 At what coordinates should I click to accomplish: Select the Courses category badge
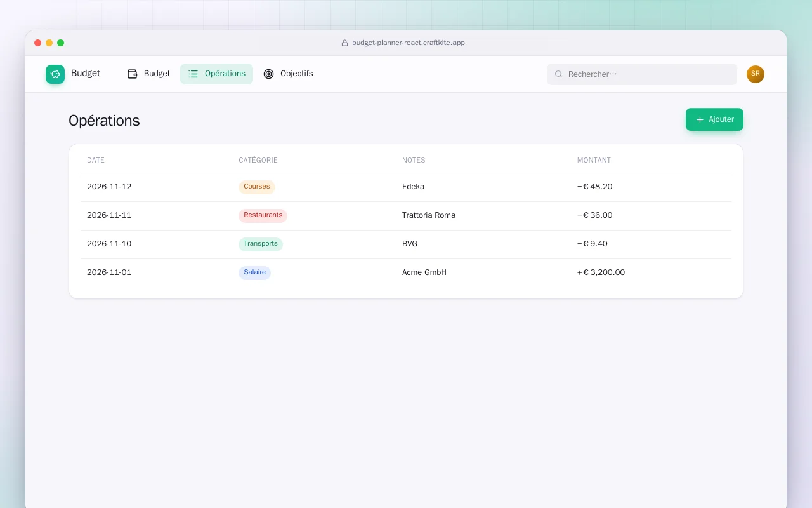[x=257, y=187]
